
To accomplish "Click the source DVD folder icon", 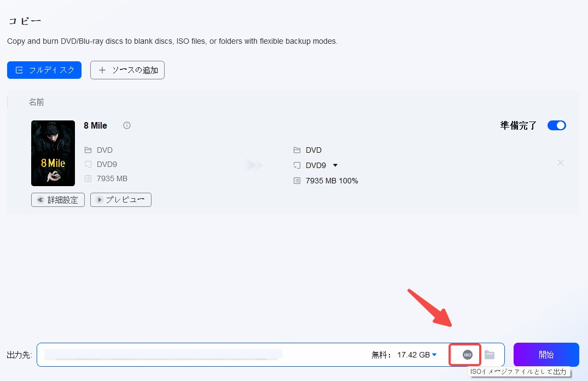I will click(88, 150).
